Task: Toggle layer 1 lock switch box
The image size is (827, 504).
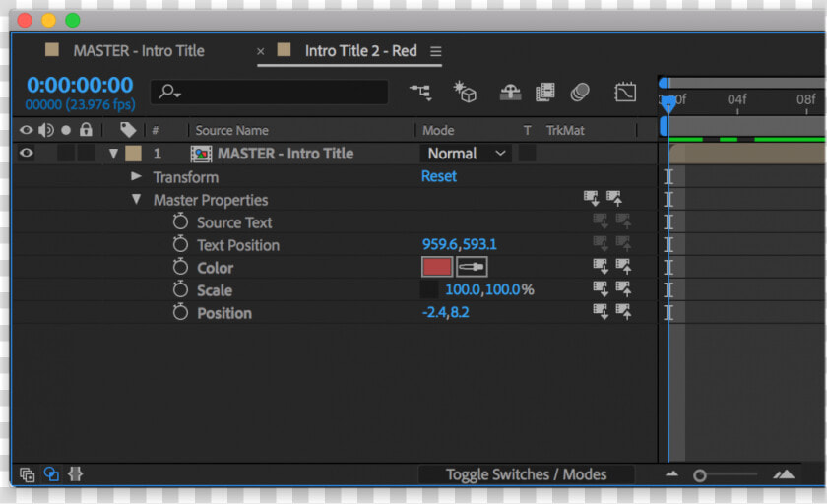Action: click(86, 154)
